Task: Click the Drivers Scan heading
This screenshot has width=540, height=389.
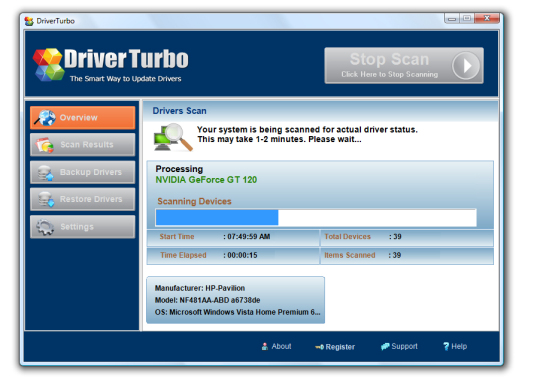Action: pos(179,111)
